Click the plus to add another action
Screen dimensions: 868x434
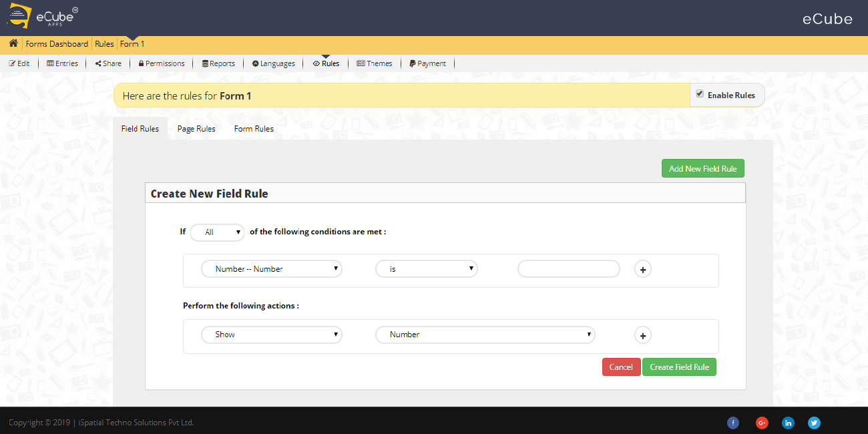642,335
